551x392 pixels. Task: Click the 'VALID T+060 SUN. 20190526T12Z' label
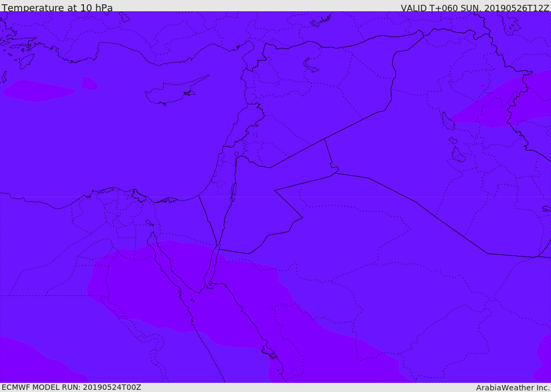tap(475, 8)
